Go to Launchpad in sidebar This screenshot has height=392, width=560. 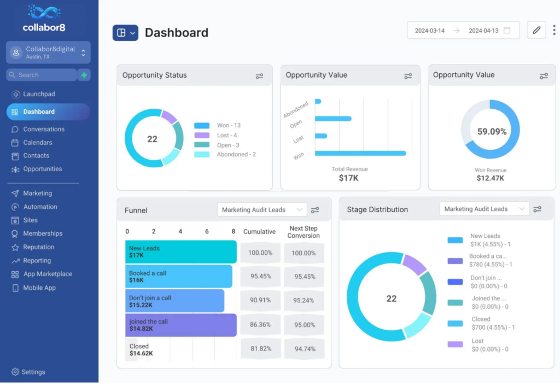(x=39, y=94)
